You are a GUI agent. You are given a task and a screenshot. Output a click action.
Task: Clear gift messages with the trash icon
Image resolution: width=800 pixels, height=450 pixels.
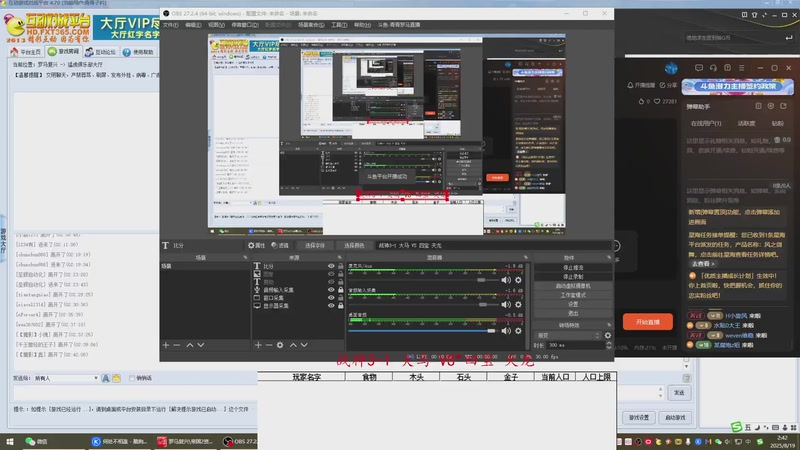(777, 140)
